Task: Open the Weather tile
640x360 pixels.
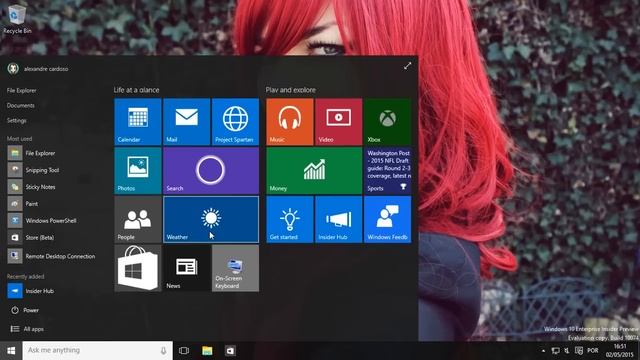Action: tap(211, 219)
